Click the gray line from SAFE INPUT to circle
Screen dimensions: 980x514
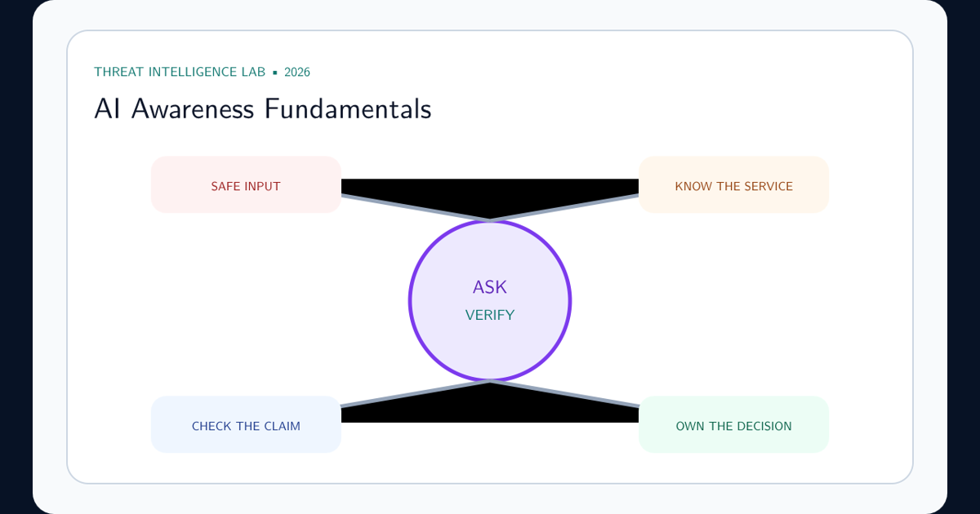(416, 207)
